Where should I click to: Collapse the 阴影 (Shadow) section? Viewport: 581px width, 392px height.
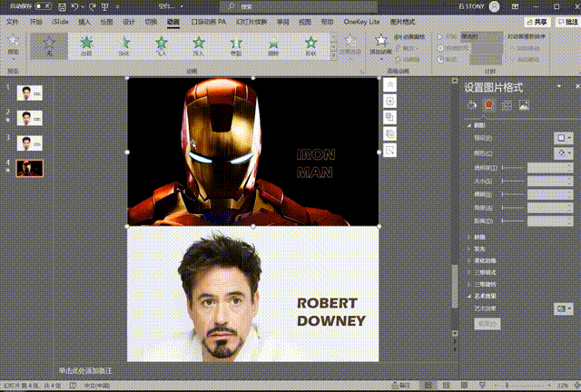click(x=480, y=125)
